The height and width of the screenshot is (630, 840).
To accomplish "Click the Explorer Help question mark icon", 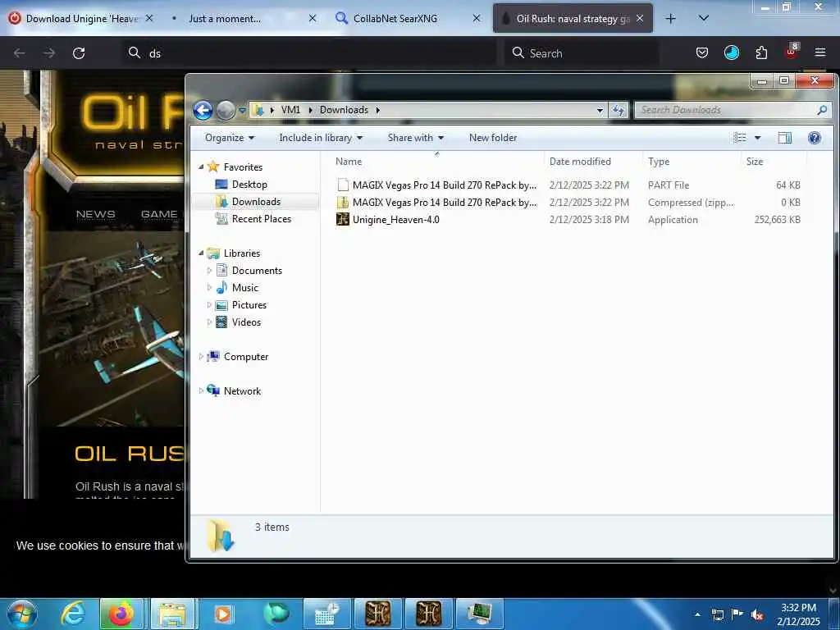I will click(815, 138).
